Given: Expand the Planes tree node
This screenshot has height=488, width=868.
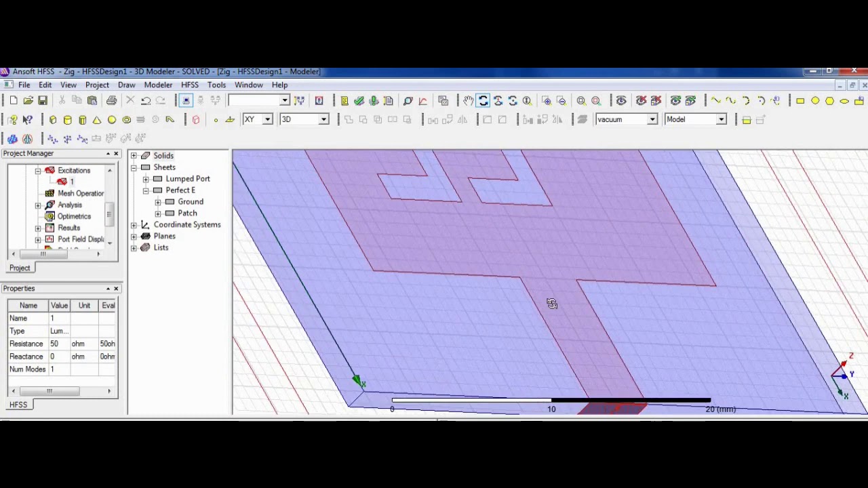Looking at the screenshot, I should 134,237.
